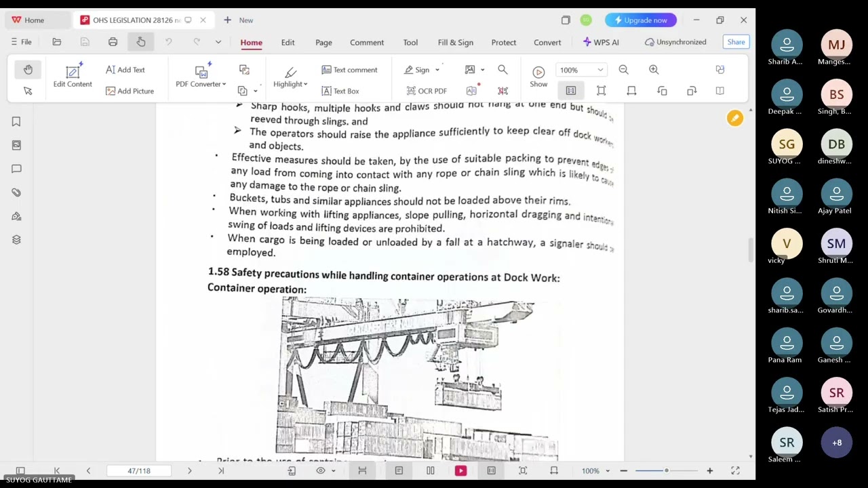Click fit page icon in ribbon
Viewport: 868px width, 488px height.
click(x=601, y=91)
